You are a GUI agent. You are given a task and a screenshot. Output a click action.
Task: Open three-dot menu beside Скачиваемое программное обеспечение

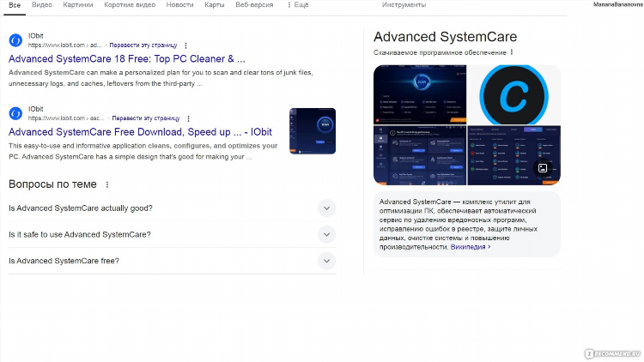[x=512, y=52]
